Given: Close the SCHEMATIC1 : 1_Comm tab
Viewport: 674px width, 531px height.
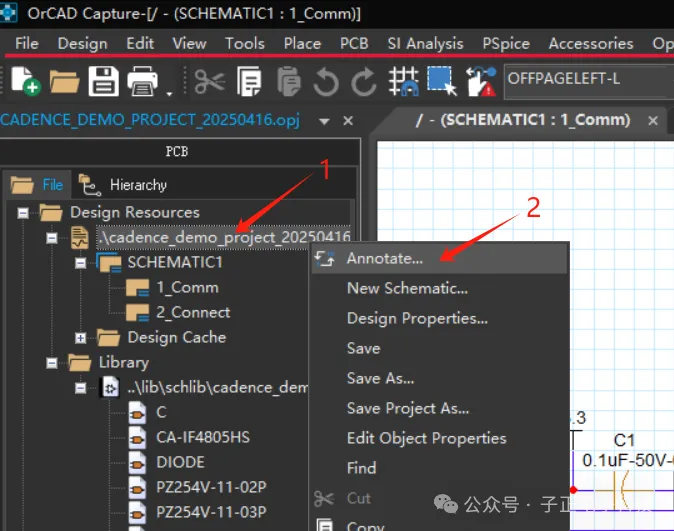Looking at the screenshot, I should pos(653,121).
